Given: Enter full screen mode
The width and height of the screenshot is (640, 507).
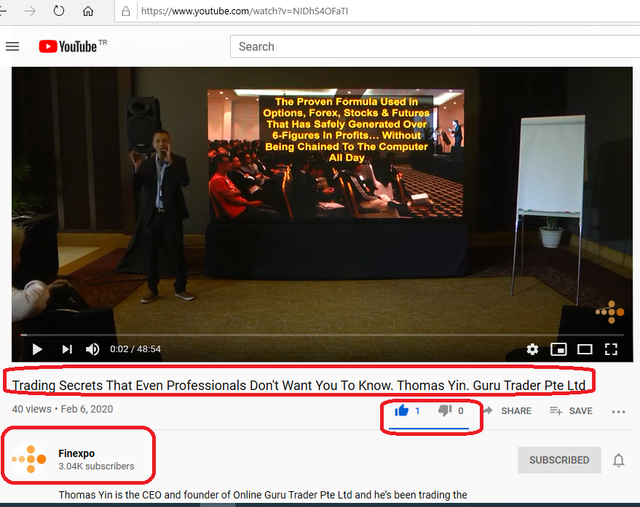Looking at the screenshot, I should [x=611, y=349].
